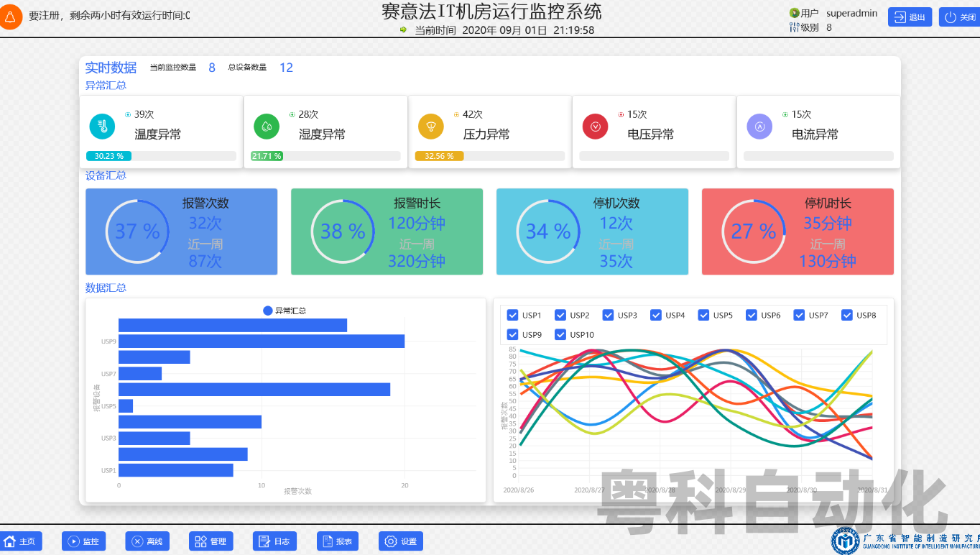Screen dimensions: 980x555
Task: Open the 主页 home page
Action: (20, 541)
